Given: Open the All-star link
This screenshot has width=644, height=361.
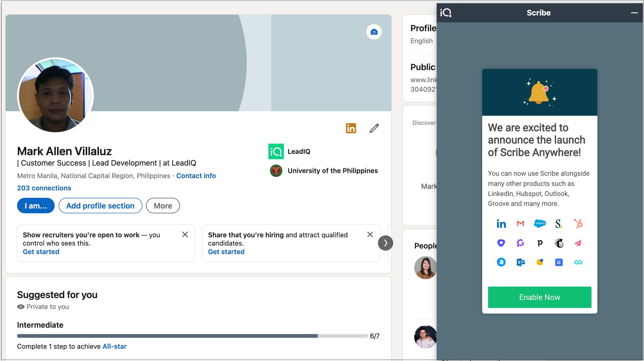Looking at the screenshot, I should (x=114, y=346).
